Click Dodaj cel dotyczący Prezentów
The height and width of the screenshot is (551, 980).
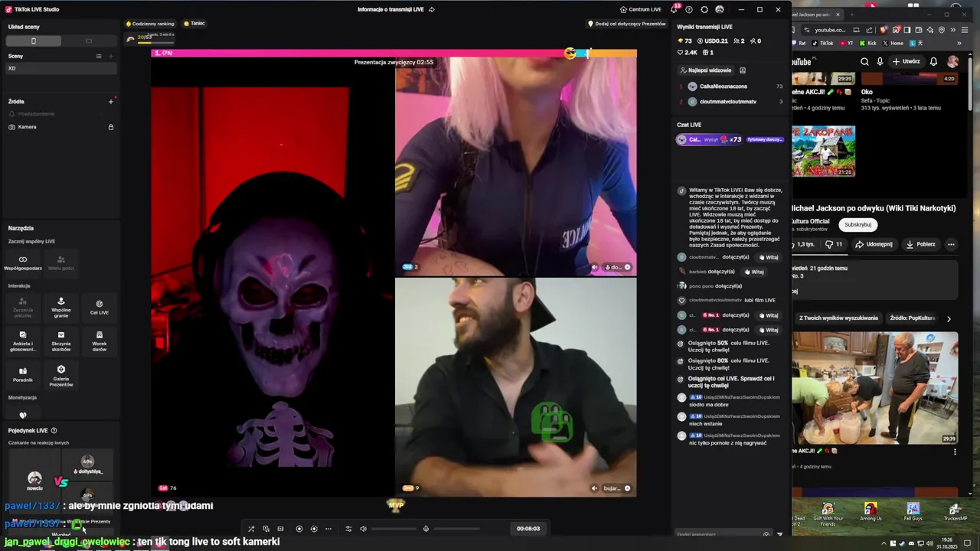coord(627,24)
